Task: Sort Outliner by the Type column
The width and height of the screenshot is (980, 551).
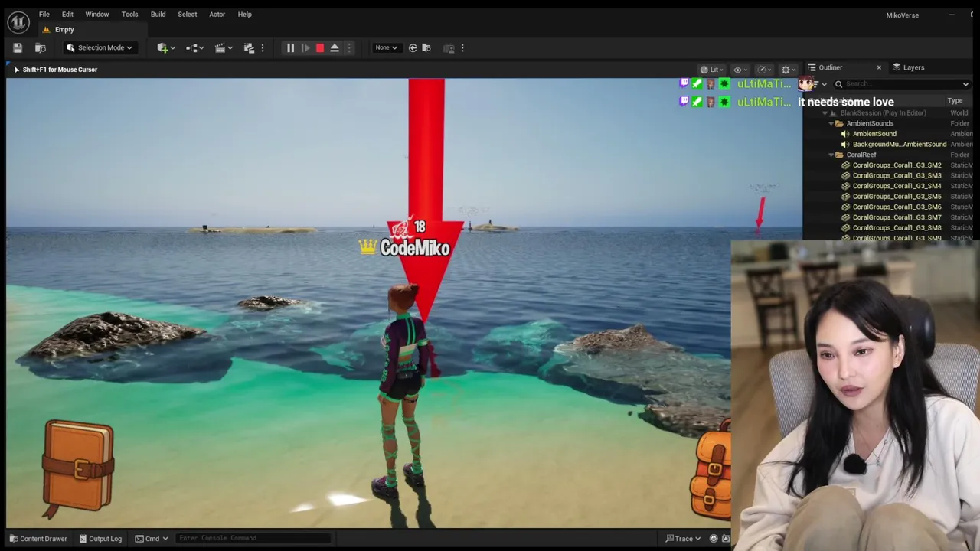Action: click(x=955, y=100)
